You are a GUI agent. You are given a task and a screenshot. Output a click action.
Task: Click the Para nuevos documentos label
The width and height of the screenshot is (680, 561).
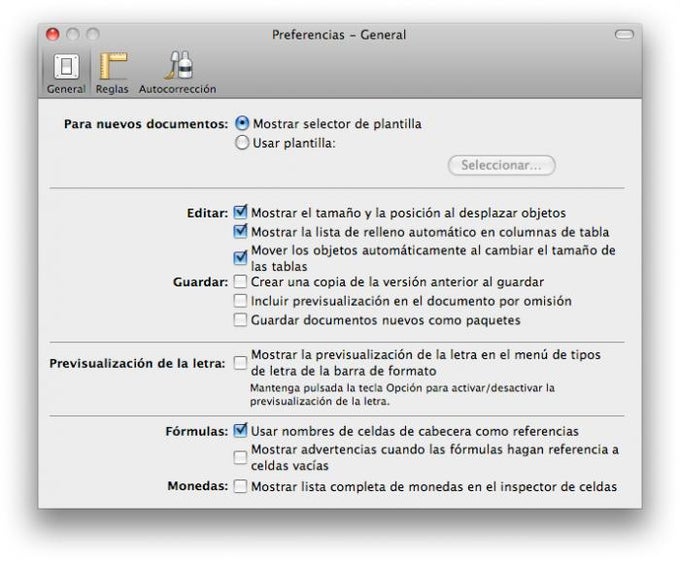(x=146, y=124)
